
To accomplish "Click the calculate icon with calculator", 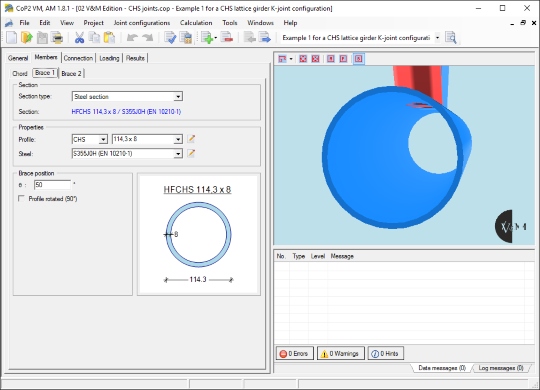I will click(186, 38).
